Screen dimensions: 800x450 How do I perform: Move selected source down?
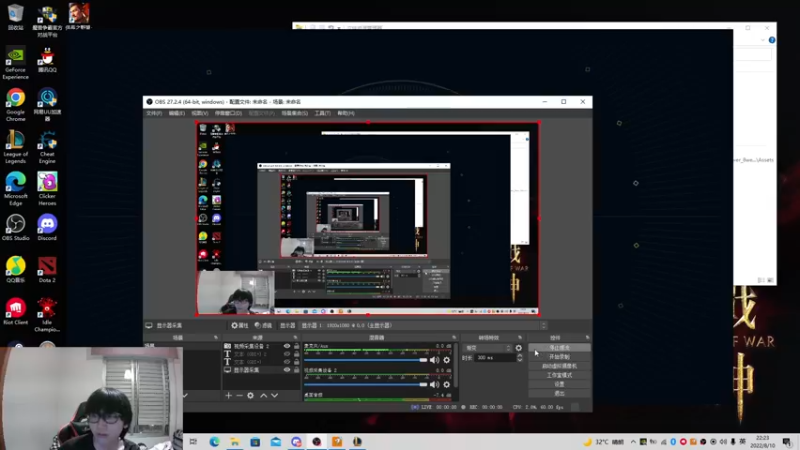tap(274, 395)
